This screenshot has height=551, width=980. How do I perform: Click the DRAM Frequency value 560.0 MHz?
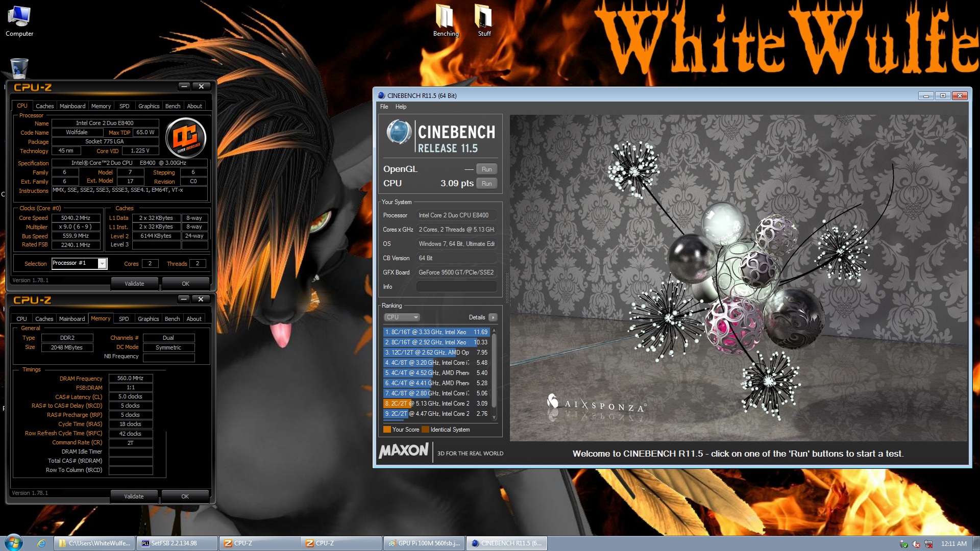click(x=130, y=379)
